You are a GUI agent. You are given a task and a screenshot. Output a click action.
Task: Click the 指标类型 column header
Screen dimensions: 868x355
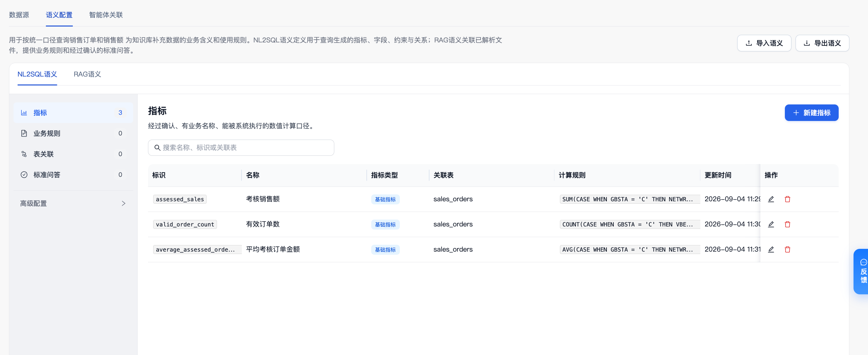point(384,175)
